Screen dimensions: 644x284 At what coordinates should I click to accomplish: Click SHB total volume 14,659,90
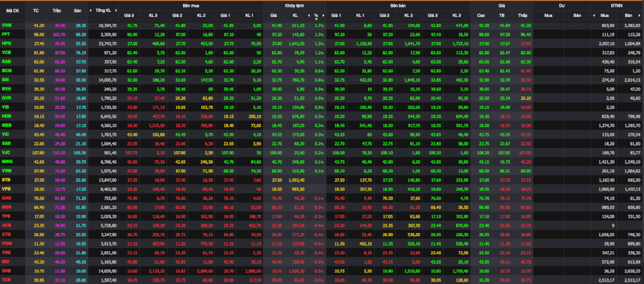tap(108, 270)
